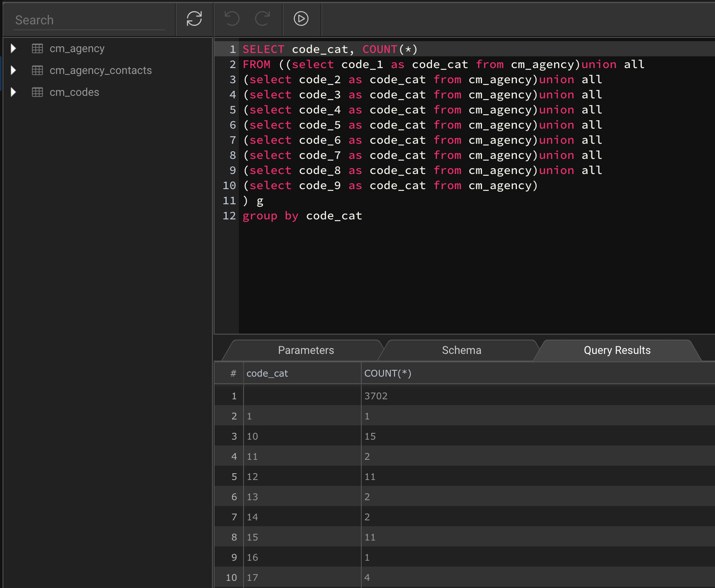Undo the last editor change
715x588 pixels.
point(232,19)
